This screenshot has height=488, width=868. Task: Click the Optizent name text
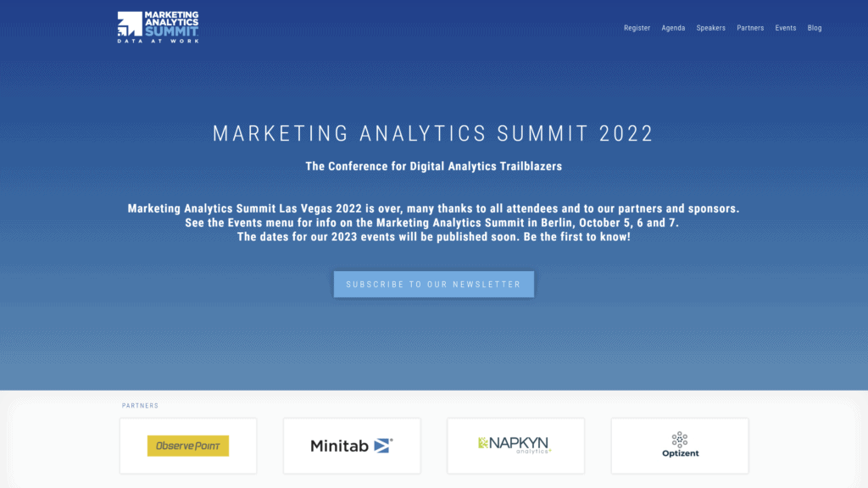pos(681,453)
